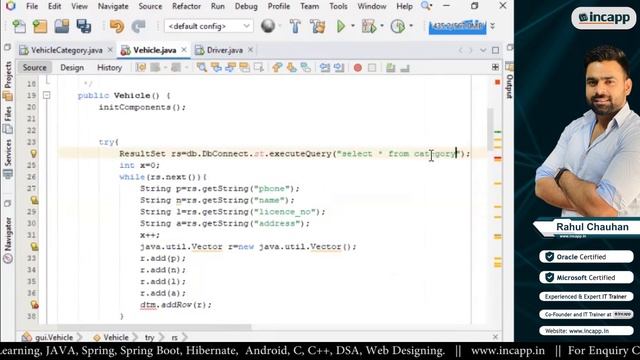The width and height of the screenshot is (640, 360).
Task: Open the default config dropdown
Action: coord(208,26)
